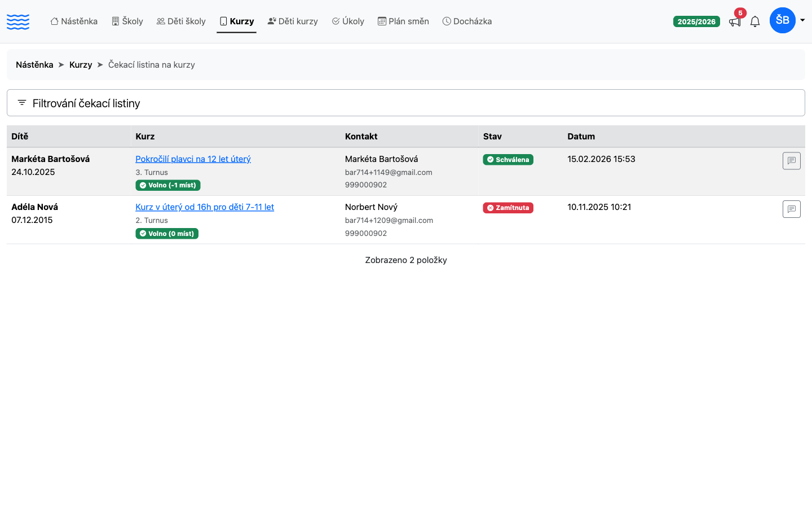Open Plán směn section
Screen dimensions: 812x508
[x=403, y=21]
